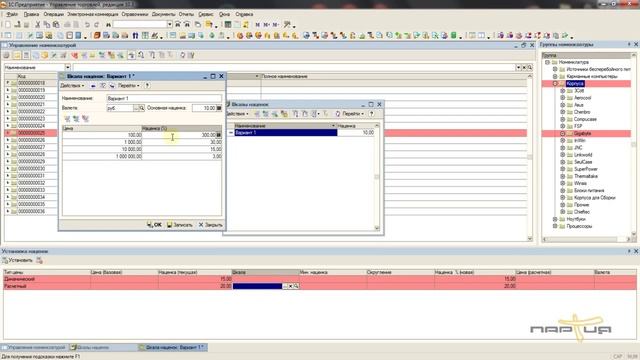
Task: Click the Redo arrow icon
Action: tap(96, 24)
